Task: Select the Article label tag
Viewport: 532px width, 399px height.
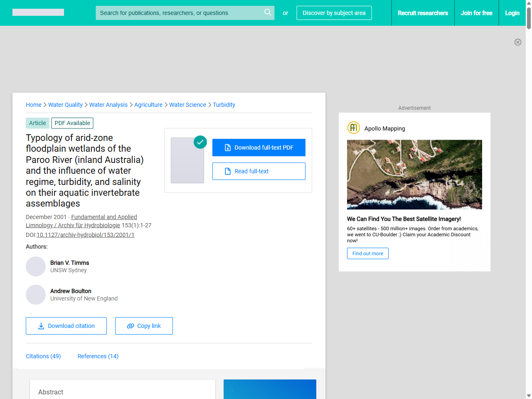Action: point(37,123)
